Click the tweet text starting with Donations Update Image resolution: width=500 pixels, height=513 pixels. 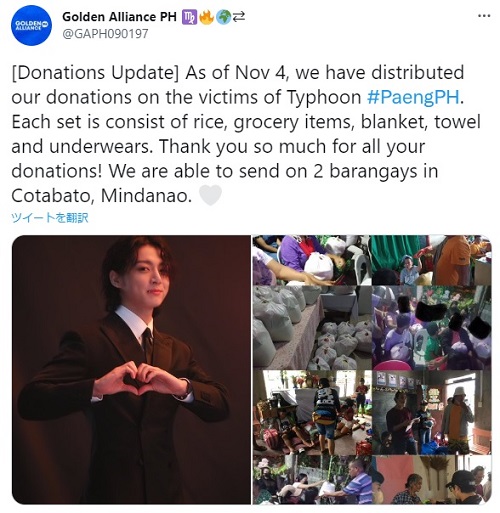(246, 134)
